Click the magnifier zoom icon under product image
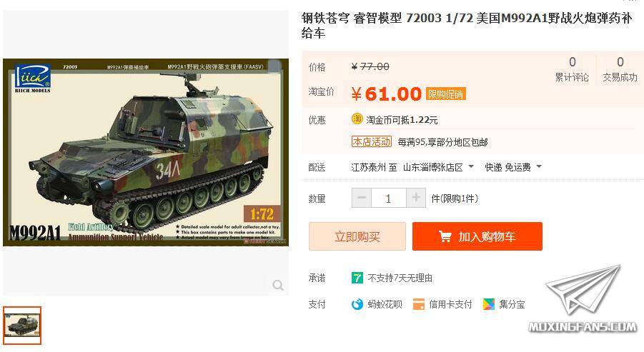This screenshot has width=644, height=352. pos(278,285)
